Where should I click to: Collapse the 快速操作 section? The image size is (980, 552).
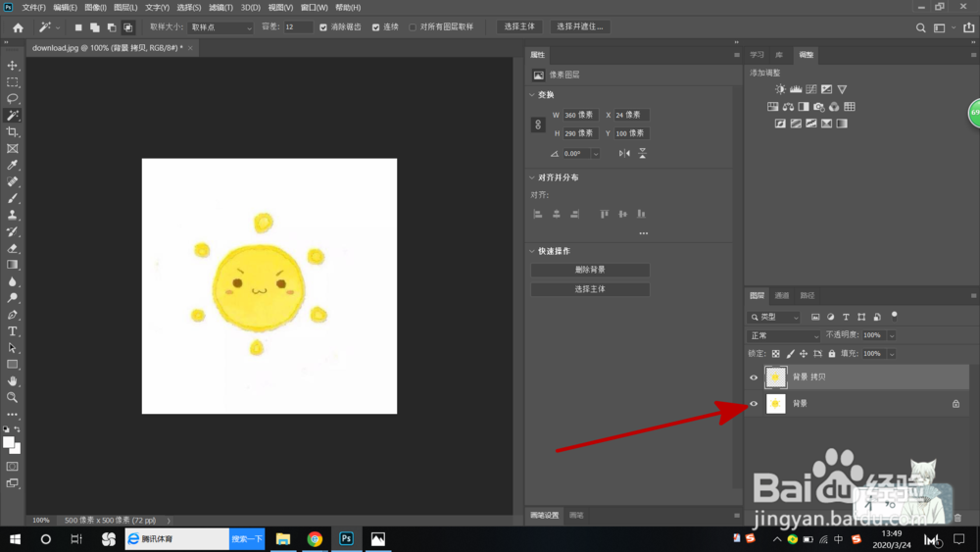(532, 251)
